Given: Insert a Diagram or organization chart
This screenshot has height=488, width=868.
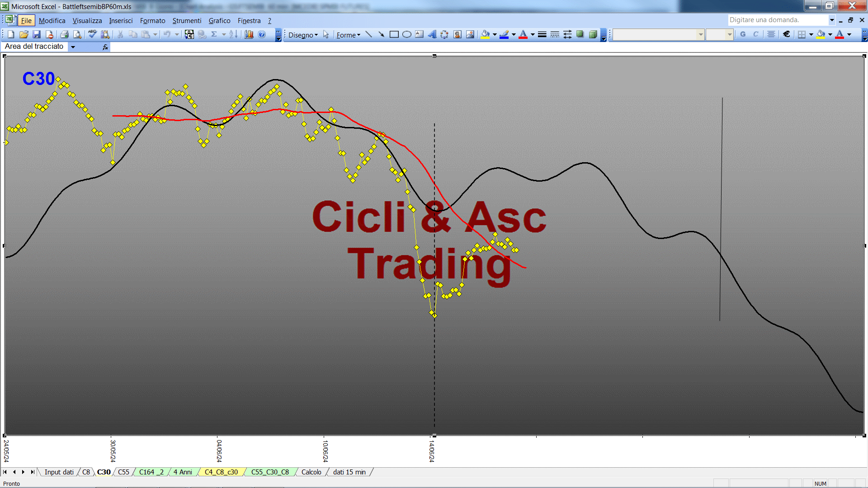Looking at the screenshot, I should click(x=444, y=34).
